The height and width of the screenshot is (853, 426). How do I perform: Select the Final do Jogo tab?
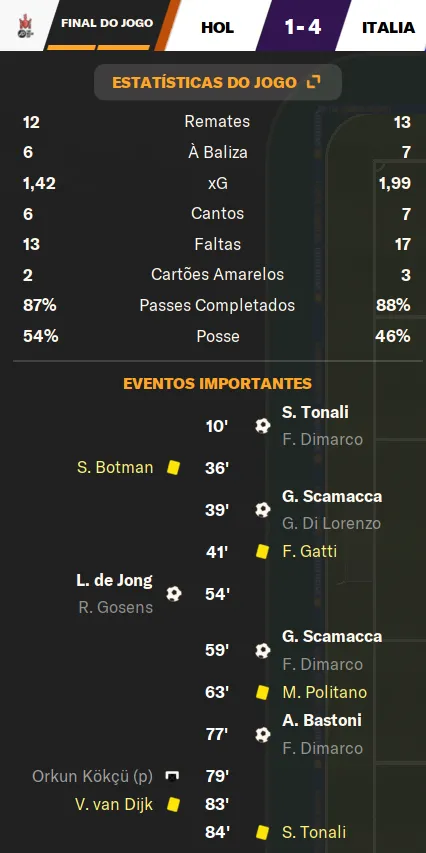[x=107, y=23]
